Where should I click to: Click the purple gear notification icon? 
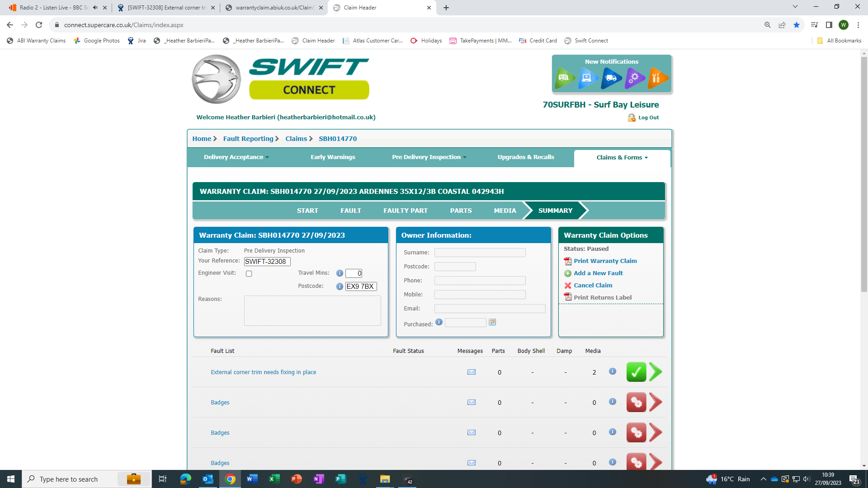(x=634, y=78)
